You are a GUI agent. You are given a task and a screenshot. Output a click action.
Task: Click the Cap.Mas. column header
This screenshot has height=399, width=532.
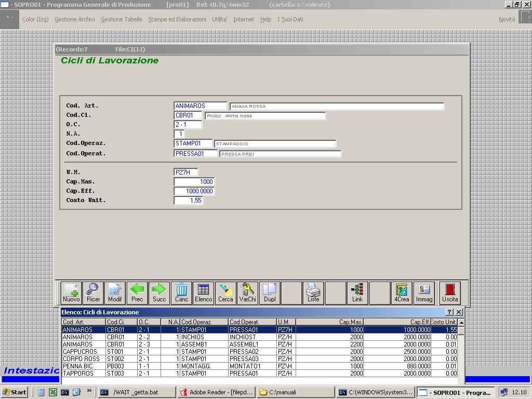coord(329,322)
